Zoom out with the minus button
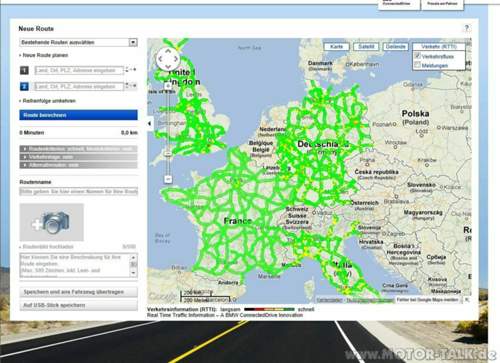500x363 pixels. click(x=168, y=179)
